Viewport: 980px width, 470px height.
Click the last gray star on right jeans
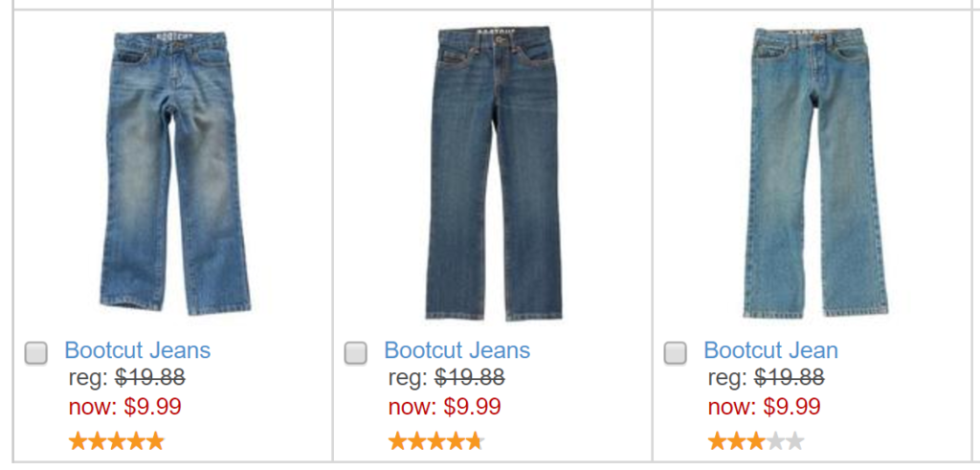[795, 441]
